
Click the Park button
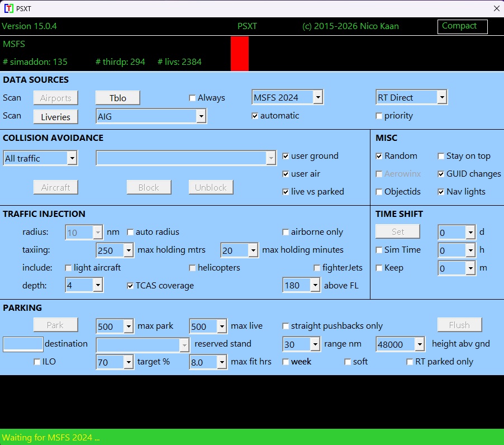(56, 325)
